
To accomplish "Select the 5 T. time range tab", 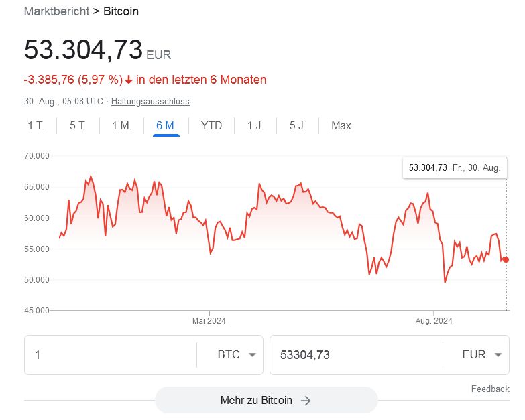I will tap(78, 125).
